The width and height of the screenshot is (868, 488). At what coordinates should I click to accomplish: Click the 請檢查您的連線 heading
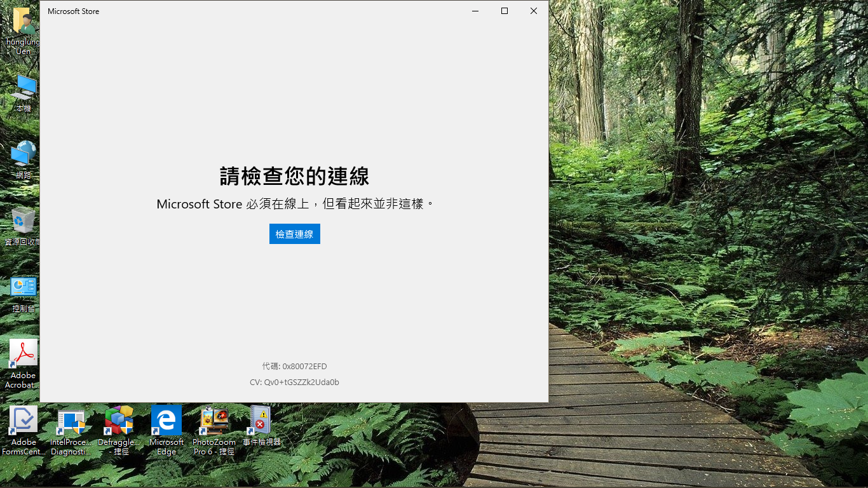click(294, 176)
